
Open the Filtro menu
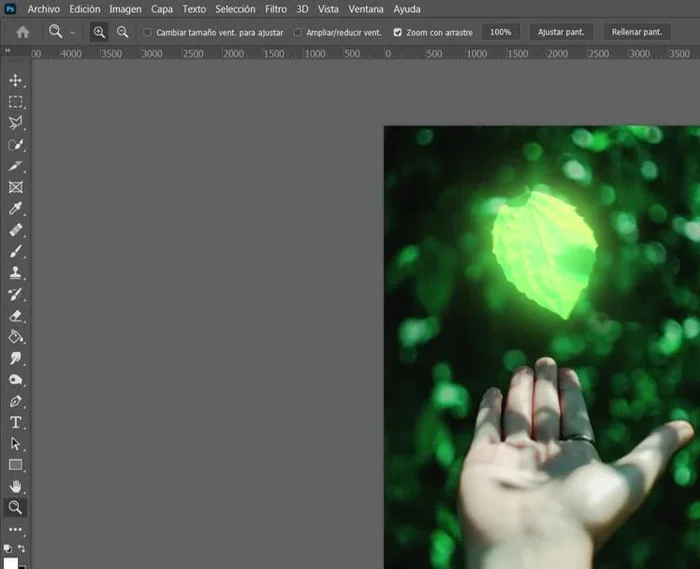[x=276, y=8]
